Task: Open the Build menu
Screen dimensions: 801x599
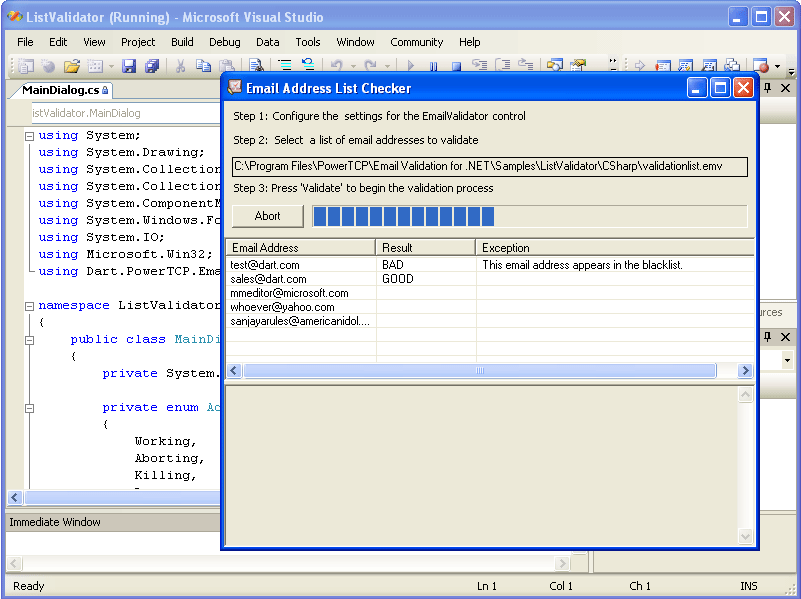Action: tap(182, 42)
